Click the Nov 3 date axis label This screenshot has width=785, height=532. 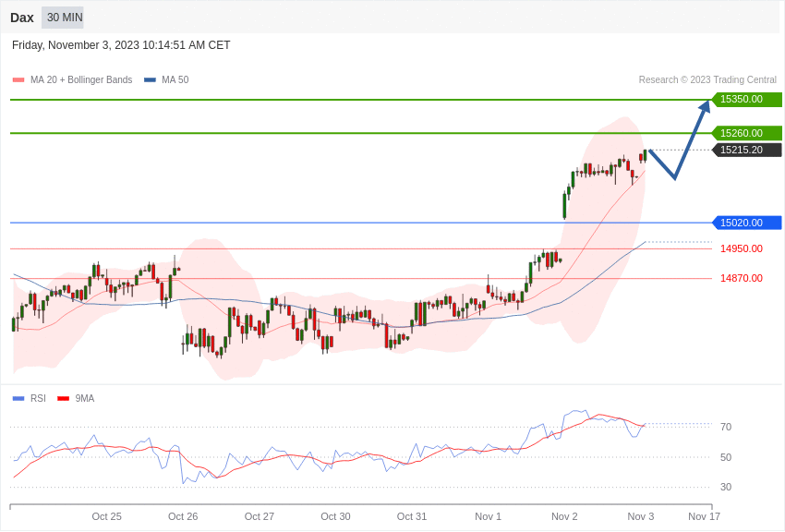click(641, 516)
